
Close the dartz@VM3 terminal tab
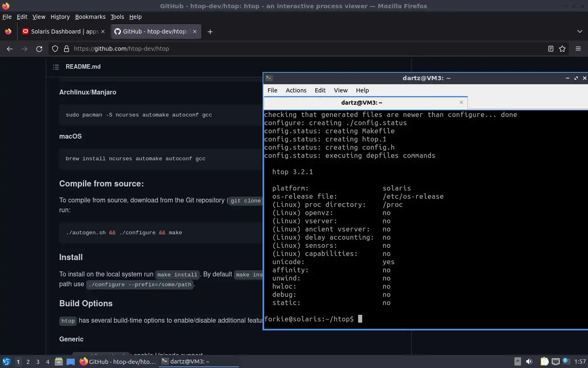(x=461, y=102)
